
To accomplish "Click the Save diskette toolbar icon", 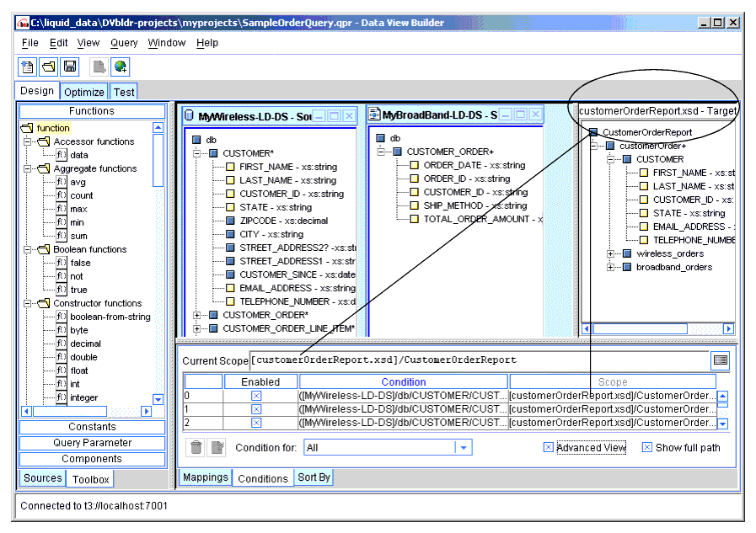I will click(x=70, y=67).
